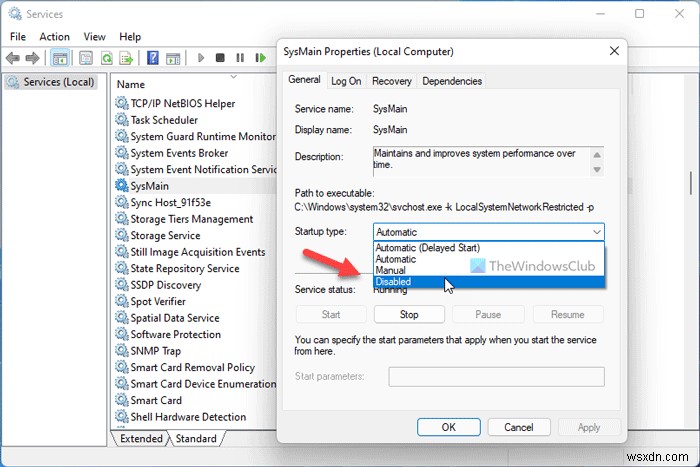Click the Start service button
This screenshot has height=467, width=700.
(331, 314)
